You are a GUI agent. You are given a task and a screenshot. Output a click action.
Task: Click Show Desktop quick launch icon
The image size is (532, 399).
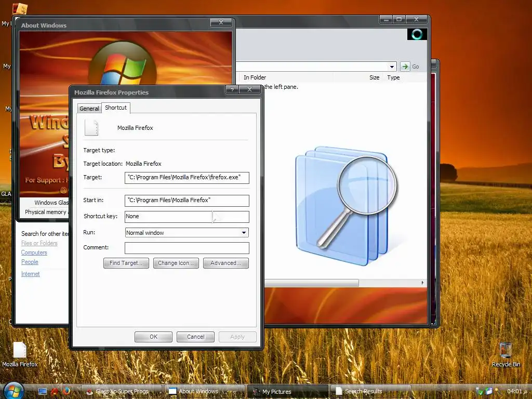click(x=43, y=391)
